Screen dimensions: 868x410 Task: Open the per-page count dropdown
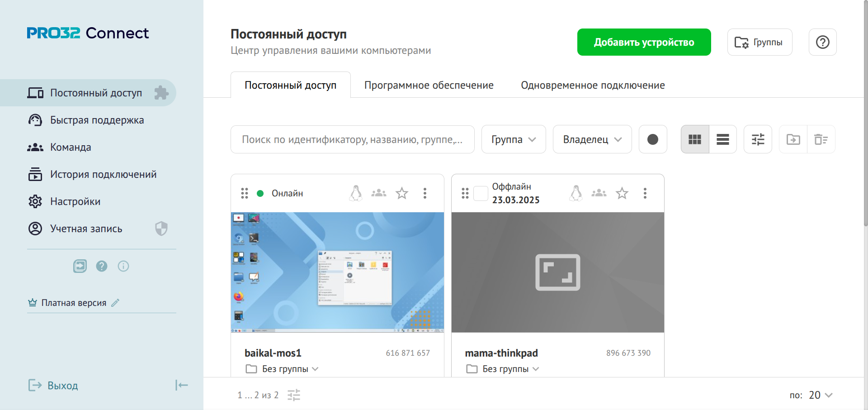click(x=820, y=395)
